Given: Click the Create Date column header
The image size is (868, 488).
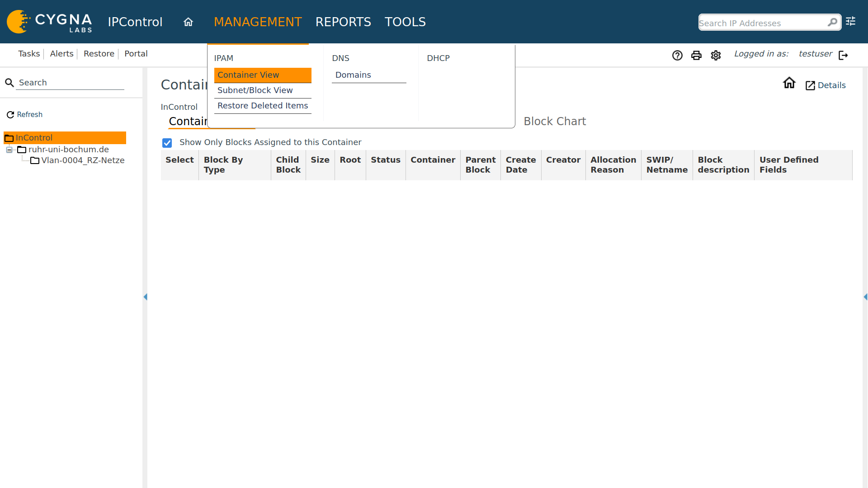Looking at the screenshot, I should click(521, 165).
